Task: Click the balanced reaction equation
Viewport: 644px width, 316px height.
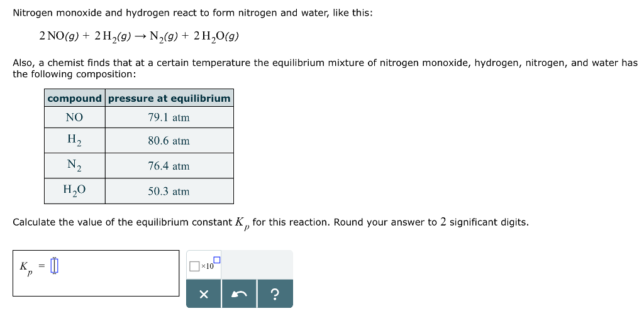Action: click(139, 36)
